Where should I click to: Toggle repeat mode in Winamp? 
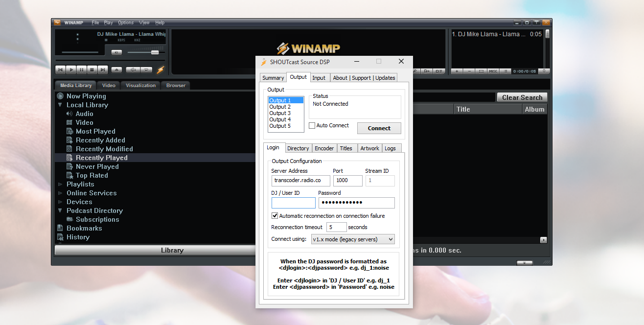[146, 70]
